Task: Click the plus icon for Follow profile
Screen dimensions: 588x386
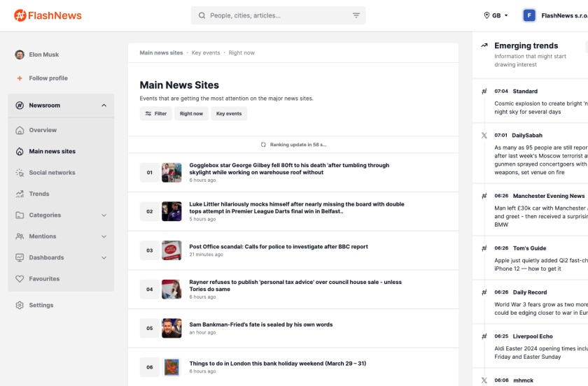Action: (20, 78)
